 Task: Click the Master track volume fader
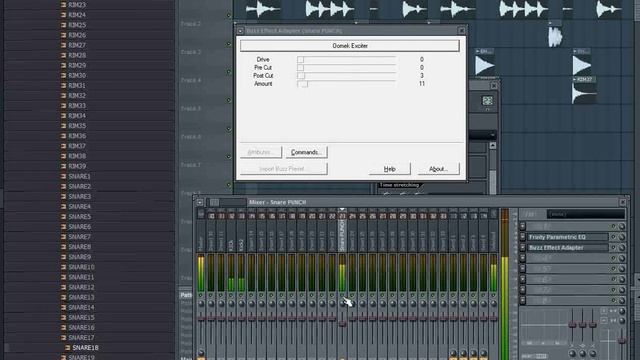[201, 318]
